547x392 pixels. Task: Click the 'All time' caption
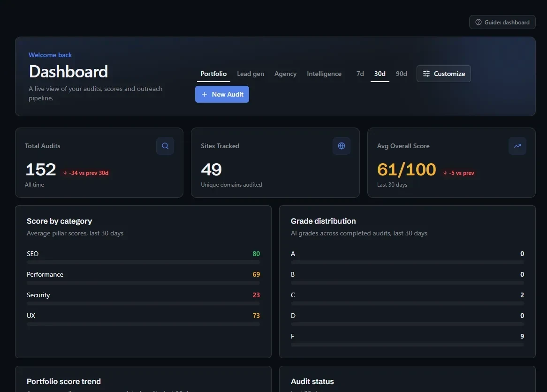(34, 184)
